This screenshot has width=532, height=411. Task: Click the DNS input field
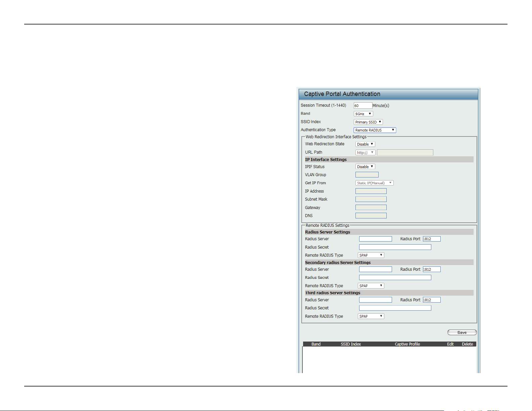(371, 216)
